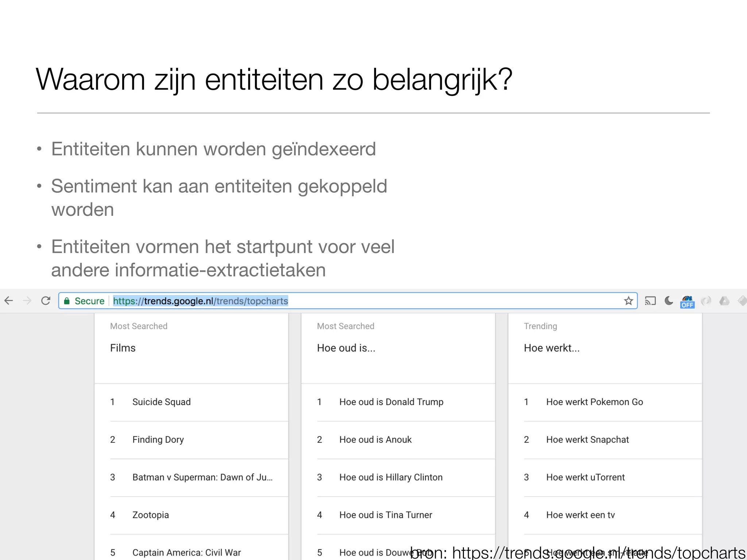Click Most Searched label above 'Hoe oud is...'
747x560 pixels.
coord(345,326)
